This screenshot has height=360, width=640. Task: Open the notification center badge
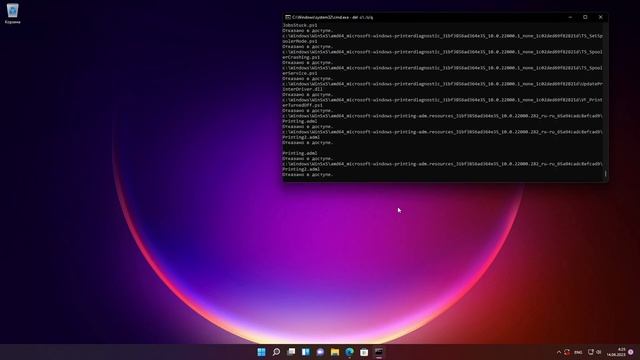[631, 352]
